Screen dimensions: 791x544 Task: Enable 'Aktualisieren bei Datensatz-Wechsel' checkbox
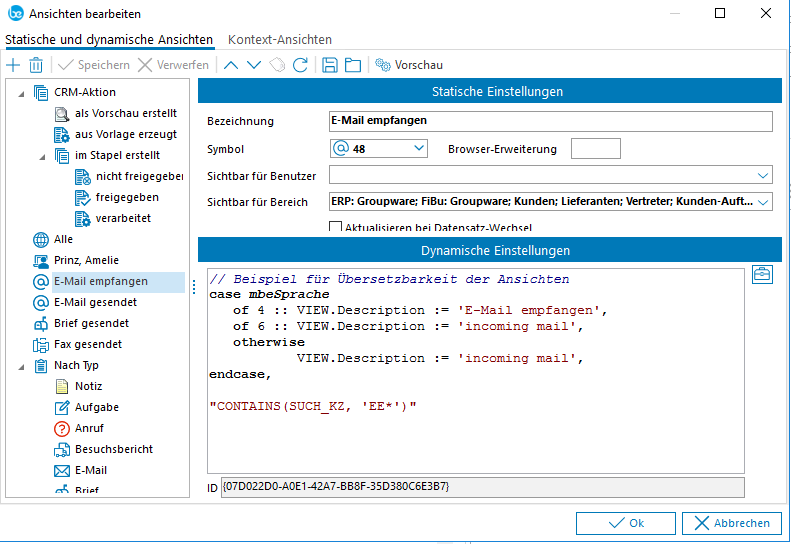336,228
